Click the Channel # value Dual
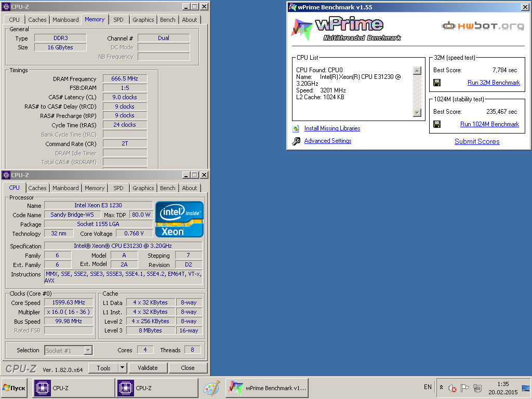Screen dimensions: 532x399 point(164,38)
